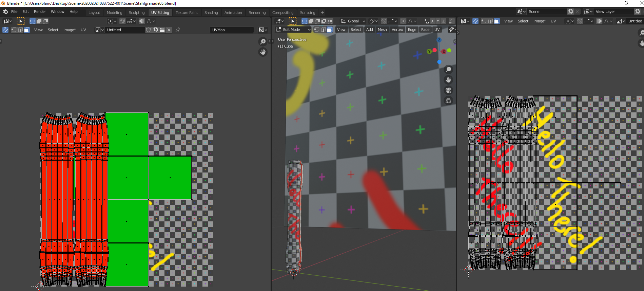Open Edge menu in 3D viewport
Viewport: 644px width, 291px height.
click(412, 30)
